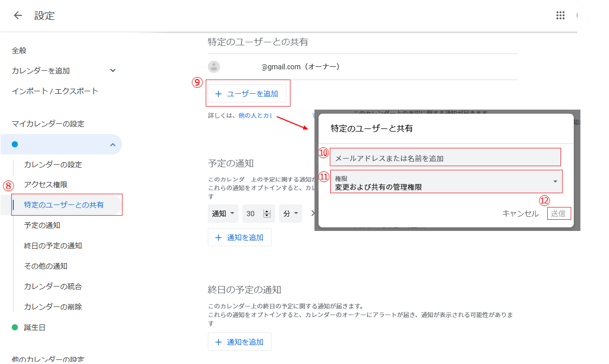Click the owner's profile avatar icon
The width and height of the screenshot is (609, 364).
(x=214, y=67)
